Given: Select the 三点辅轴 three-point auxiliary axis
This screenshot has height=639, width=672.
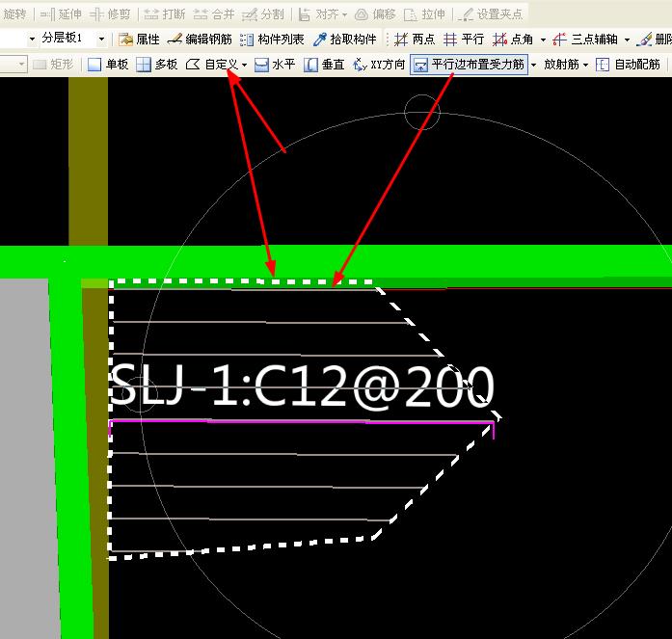Looking at the screenshot, I should click(589, 40).
